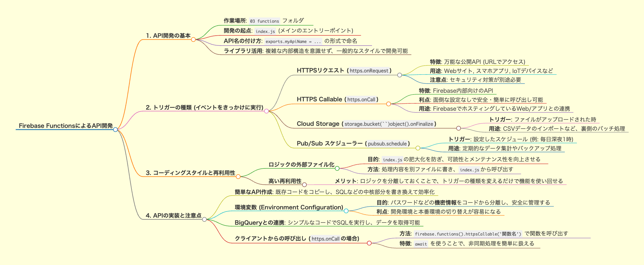Viewport: 644px width, 265px height.
Task: Select root node 'Firebase FunctionsによるAPI開発'
Action: click(x=66, y=126)
